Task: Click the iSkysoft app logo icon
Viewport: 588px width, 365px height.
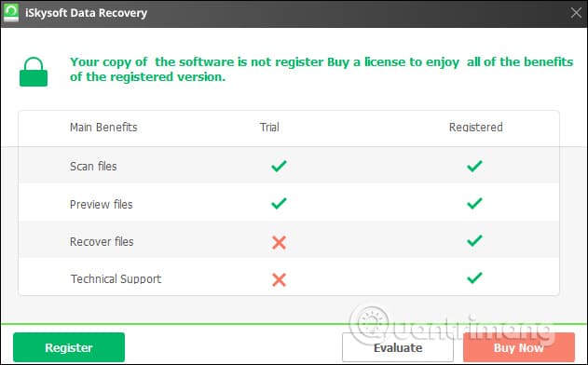Action: click(11, 12)
